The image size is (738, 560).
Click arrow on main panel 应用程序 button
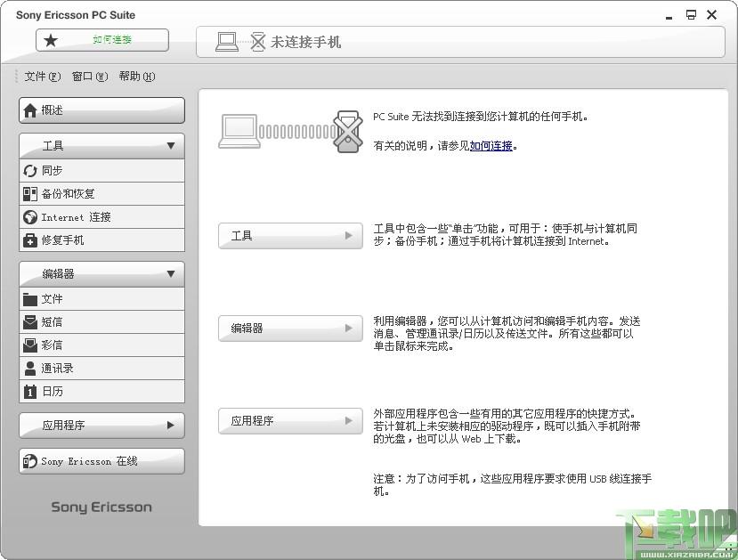[x=348, y=421]
